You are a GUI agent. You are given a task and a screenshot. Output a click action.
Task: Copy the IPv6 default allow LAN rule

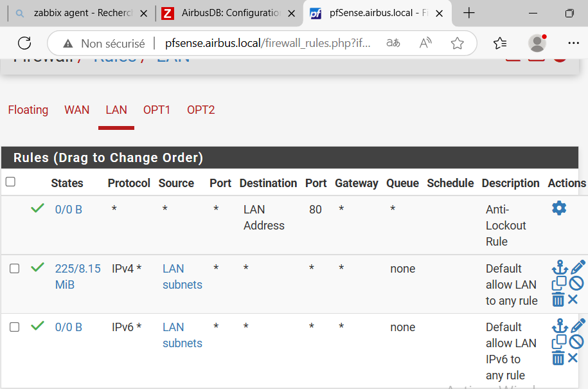pos(559,341)
